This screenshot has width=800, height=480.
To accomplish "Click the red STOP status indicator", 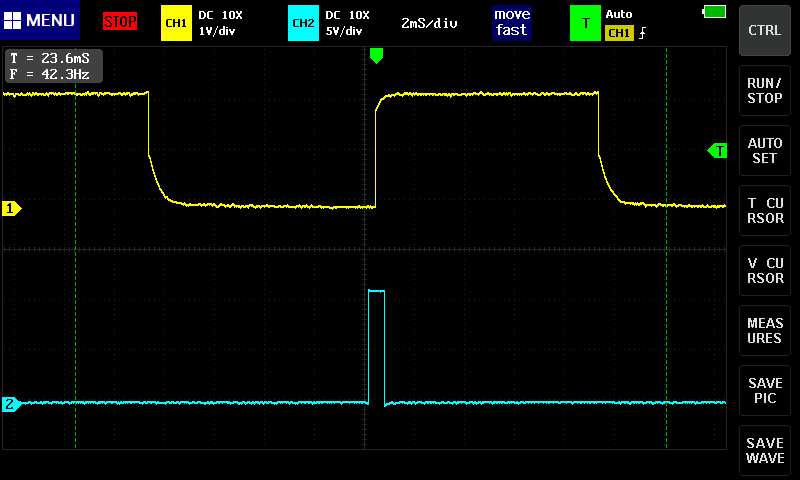I will pyautogui.click(x=120, y=22).
